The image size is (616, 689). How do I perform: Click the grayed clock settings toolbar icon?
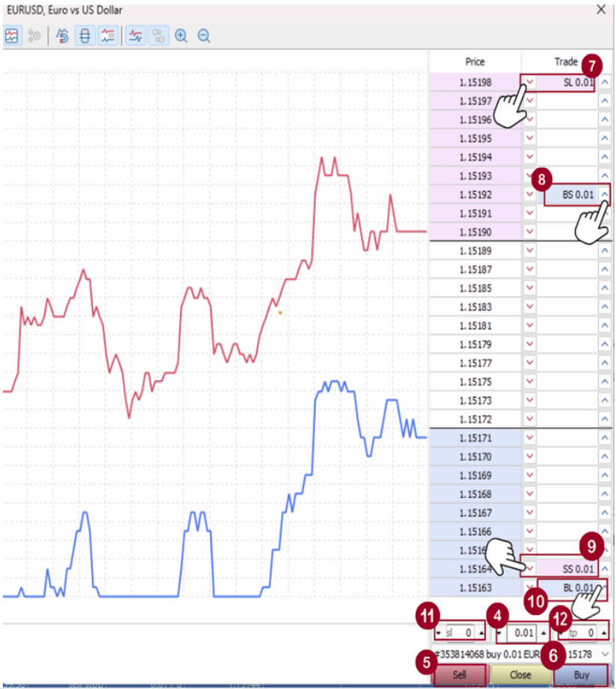[x=34, y=36]
